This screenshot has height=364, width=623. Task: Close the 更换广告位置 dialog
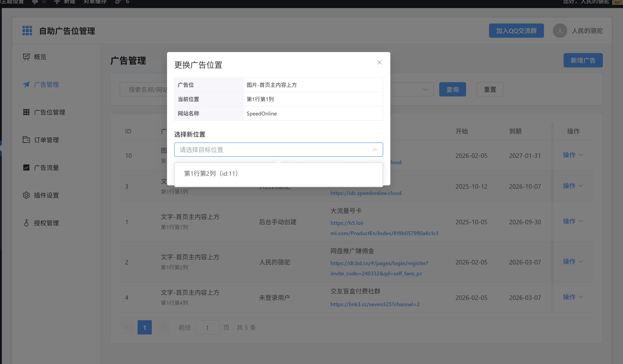pyautogui.click(x=379, y=62)
